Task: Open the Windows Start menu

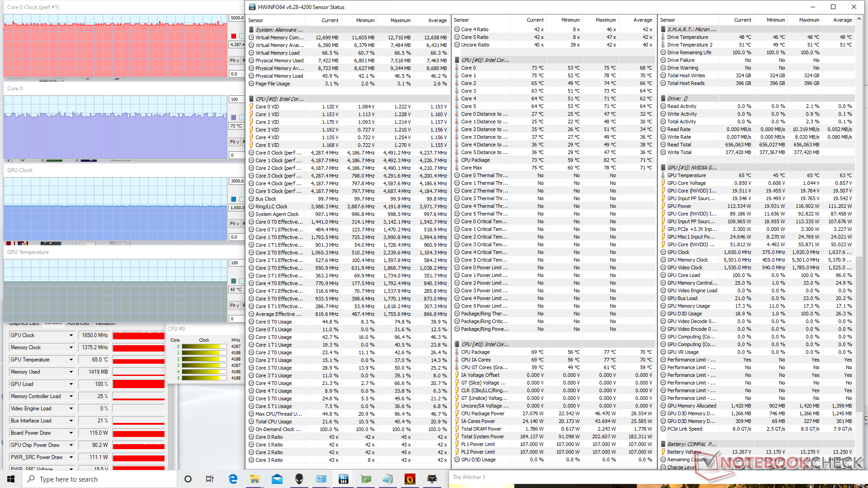Action: pos(11,479)
